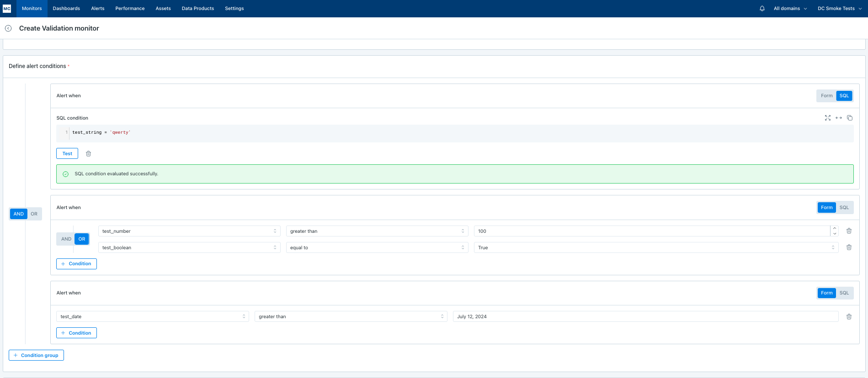Add a new Condition group
The height and width of the screenshot is (378, 868).
pos(36,355)
